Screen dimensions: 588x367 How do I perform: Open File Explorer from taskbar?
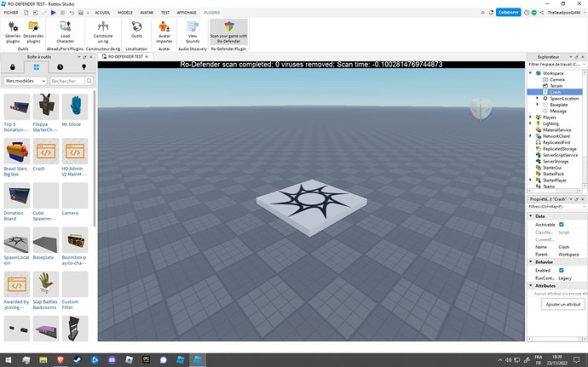43,360
